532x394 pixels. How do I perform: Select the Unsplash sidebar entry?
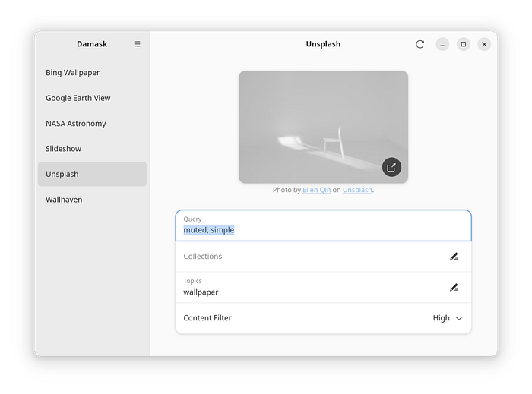(92, 174)
